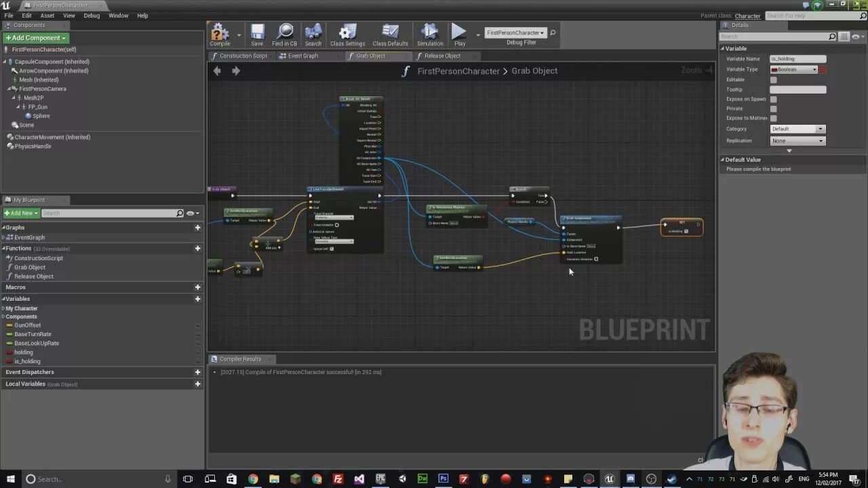Image resolution: width=868 pixels, height=488 pixels.
Task: Go back using graph navigation left arrow
Action: click(x=217, y=70)
